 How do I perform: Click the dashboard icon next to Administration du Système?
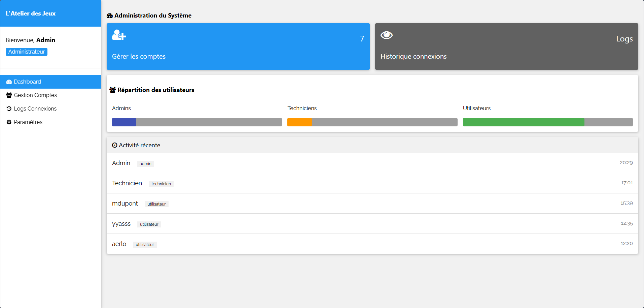coord(110,16)
